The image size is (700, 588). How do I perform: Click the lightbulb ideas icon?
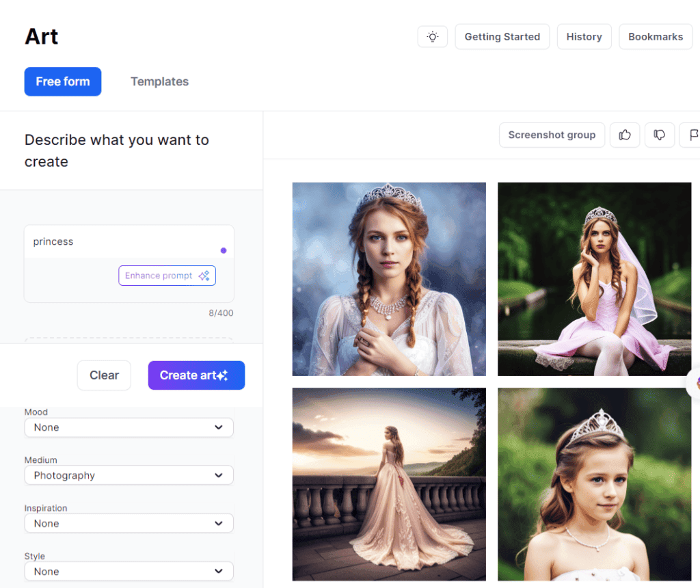[433, 37]
